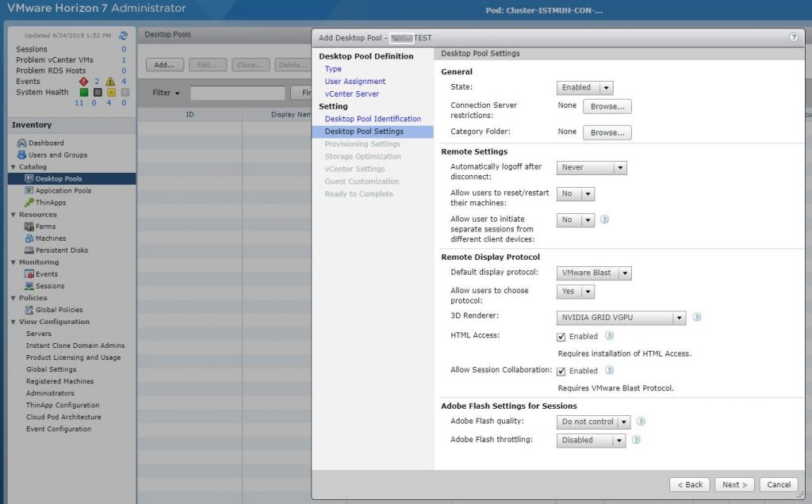Screen dimensions: 812x504
Task: Open the Default display protocol dropdown
Action: pyautogui.click(x=594, y=273)
